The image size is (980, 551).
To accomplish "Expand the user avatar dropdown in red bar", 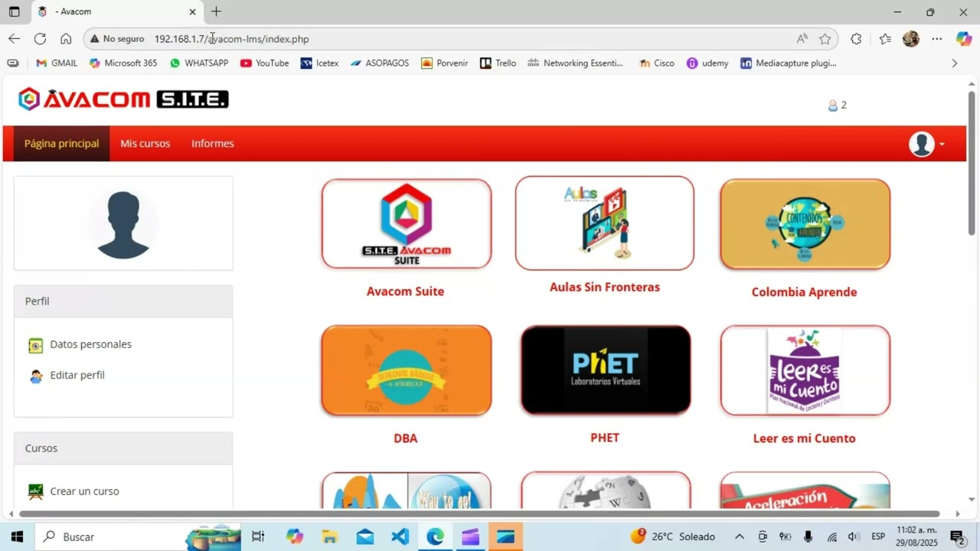I will pos(926,144).
